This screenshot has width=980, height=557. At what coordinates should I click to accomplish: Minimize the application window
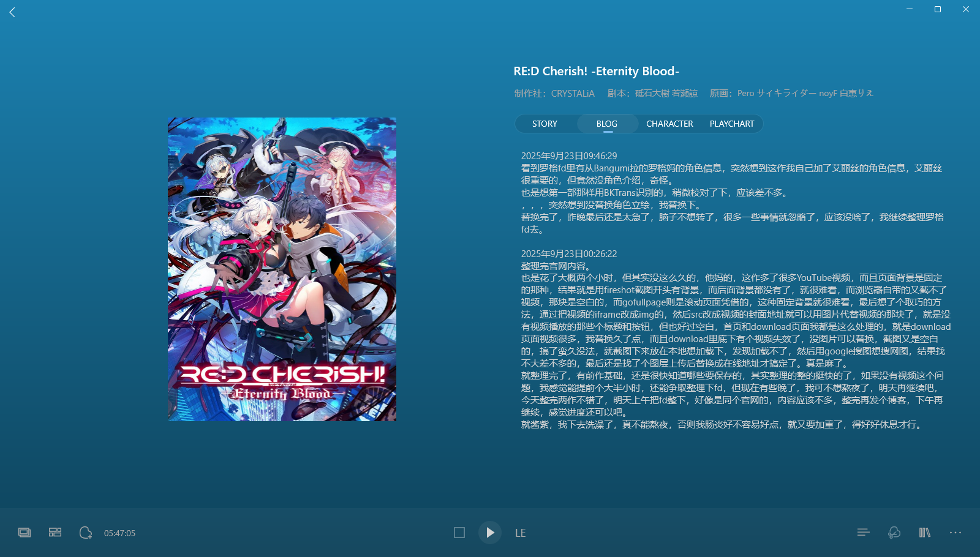(x=910, y=9)
